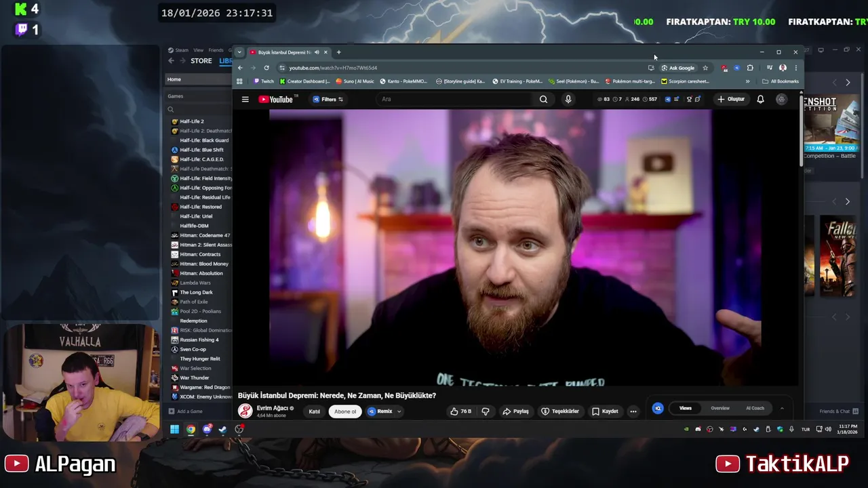Open the Creator Dashboard bookmark
The image size is (868, 488).
point(305,81)
